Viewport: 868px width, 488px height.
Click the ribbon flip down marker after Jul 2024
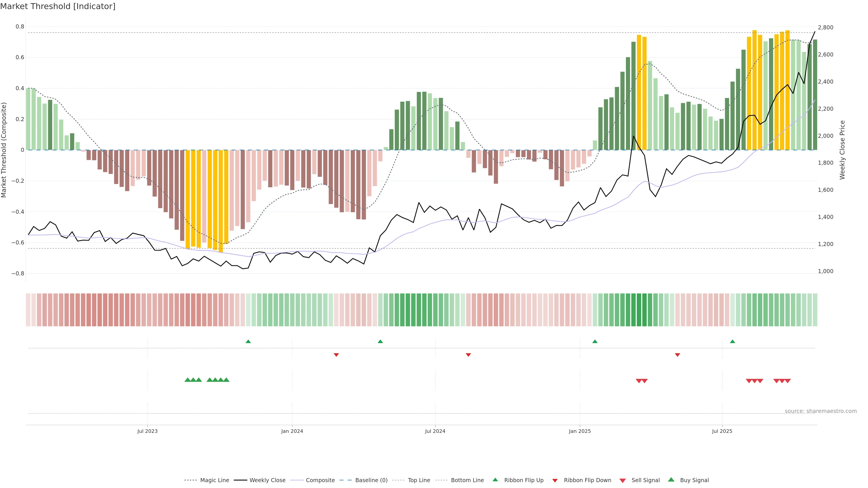point(468,355)
